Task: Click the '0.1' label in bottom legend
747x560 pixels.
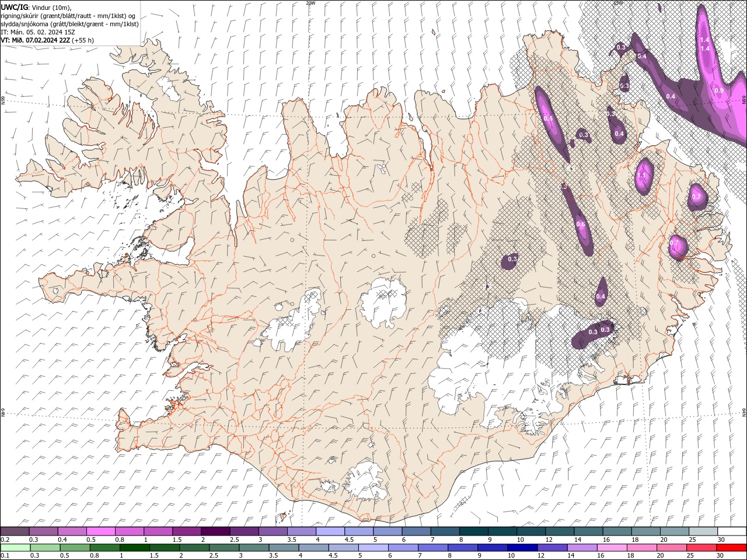Action: point(5,556)
